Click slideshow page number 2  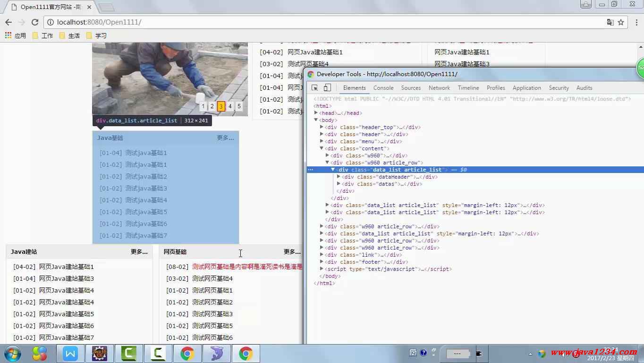click(212, 106)
